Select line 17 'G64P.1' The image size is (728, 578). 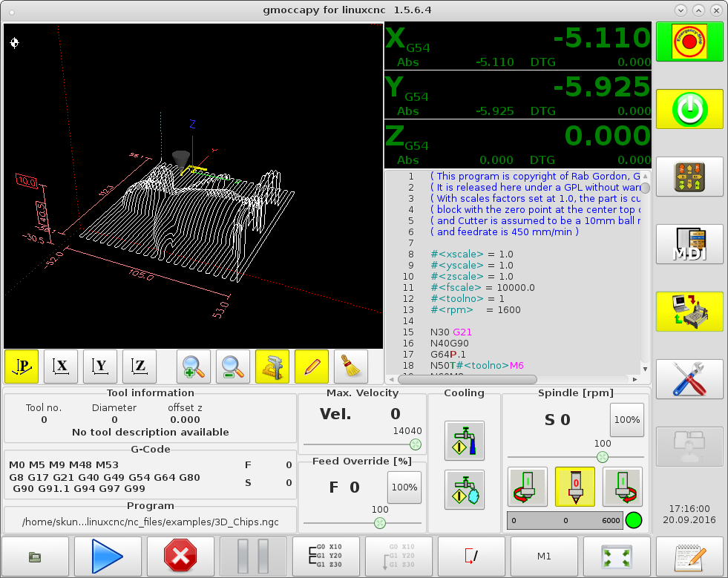click(448, 354)
